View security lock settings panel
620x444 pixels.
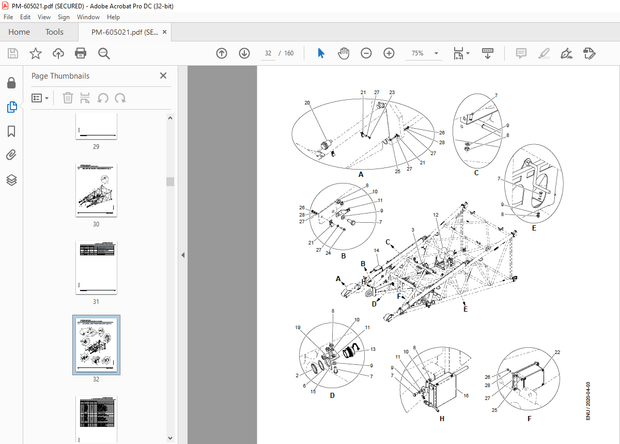pyautogui.click(x=11, y=83)
